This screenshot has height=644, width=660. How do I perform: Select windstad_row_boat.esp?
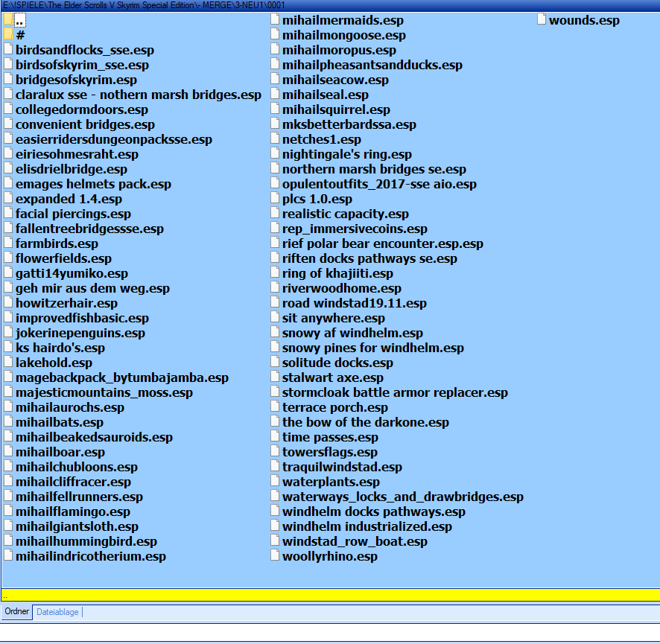click(355, 541)
